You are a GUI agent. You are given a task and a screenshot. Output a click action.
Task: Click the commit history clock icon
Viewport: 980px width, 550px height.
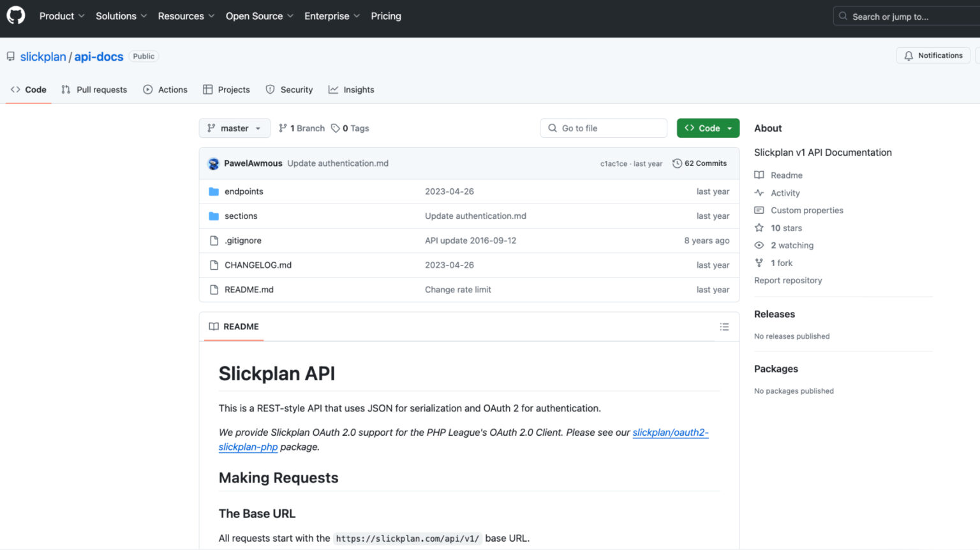tap(677, 163)
